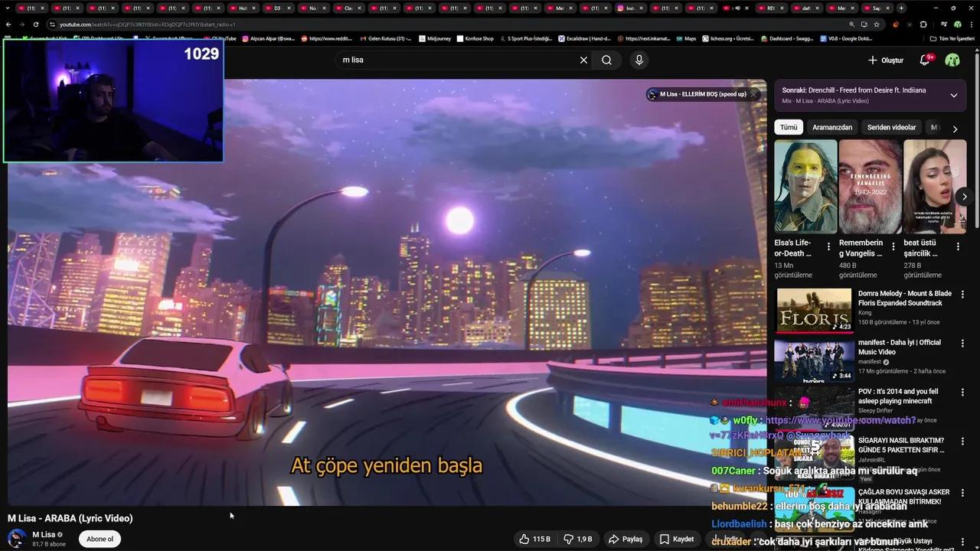This screenshot has width=980, height=551.
Task: Go back with browser back arrow
Action: [8, 24]
